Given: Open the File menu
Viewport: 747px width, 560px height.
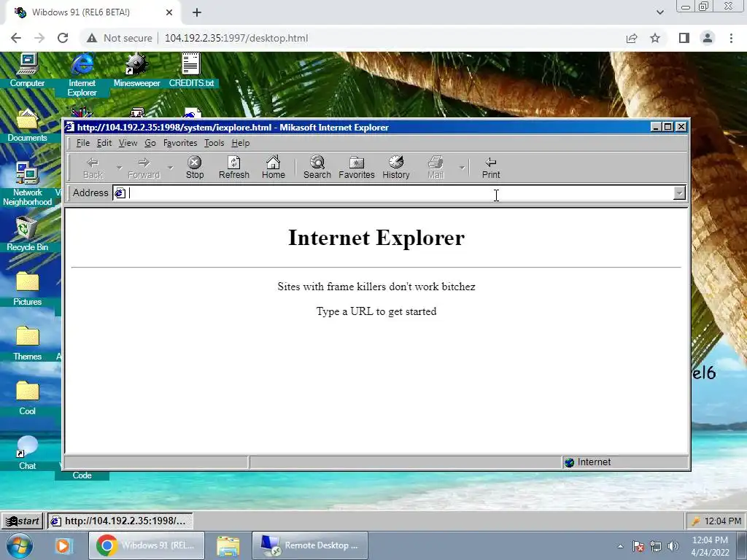Looking at the screenshot, I should tap(83, 143).
